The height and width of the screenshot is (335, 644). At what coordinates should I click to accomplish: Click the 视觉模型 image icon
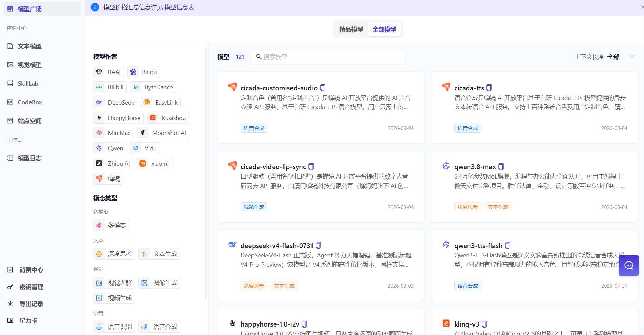point(10,65)
